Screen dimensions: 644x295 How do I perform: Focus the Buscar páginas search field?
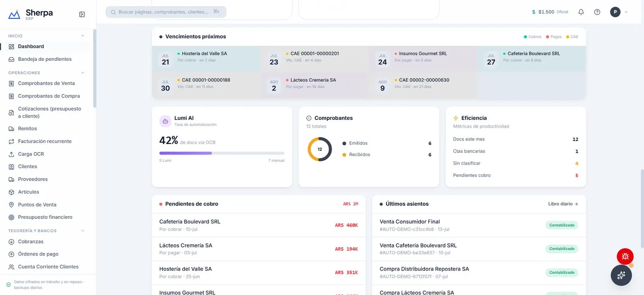166,12
